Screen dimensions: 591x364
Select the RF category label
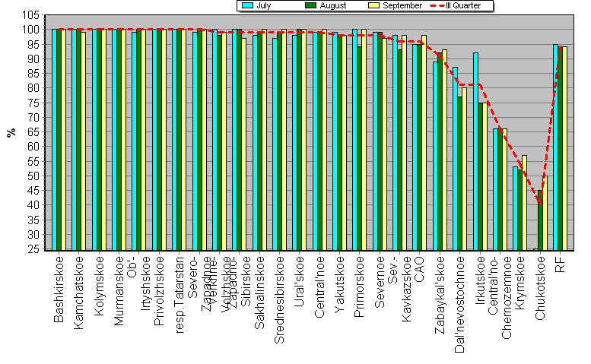pyautogui.click(x=560, y=264)
